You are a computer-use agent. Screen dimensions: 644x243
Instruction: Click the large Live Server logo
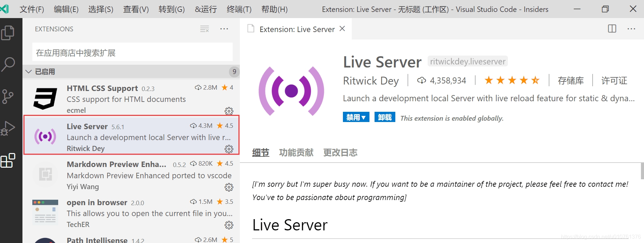(291, 91)
